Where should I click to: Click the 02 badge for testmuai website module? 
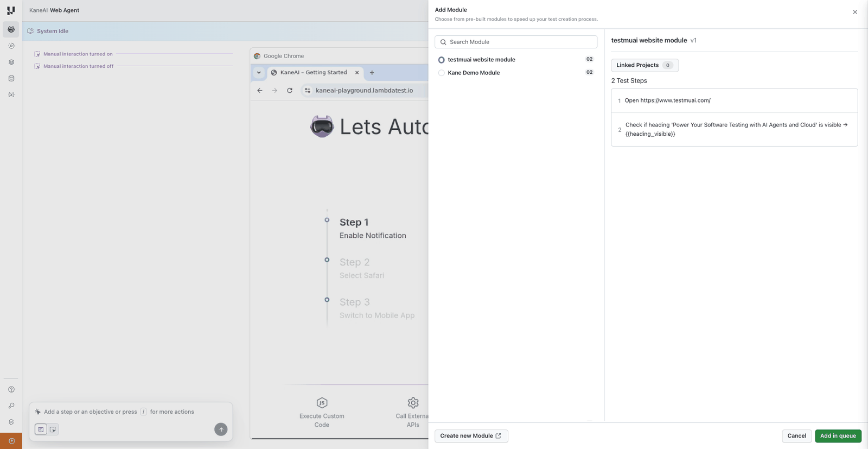589,59
